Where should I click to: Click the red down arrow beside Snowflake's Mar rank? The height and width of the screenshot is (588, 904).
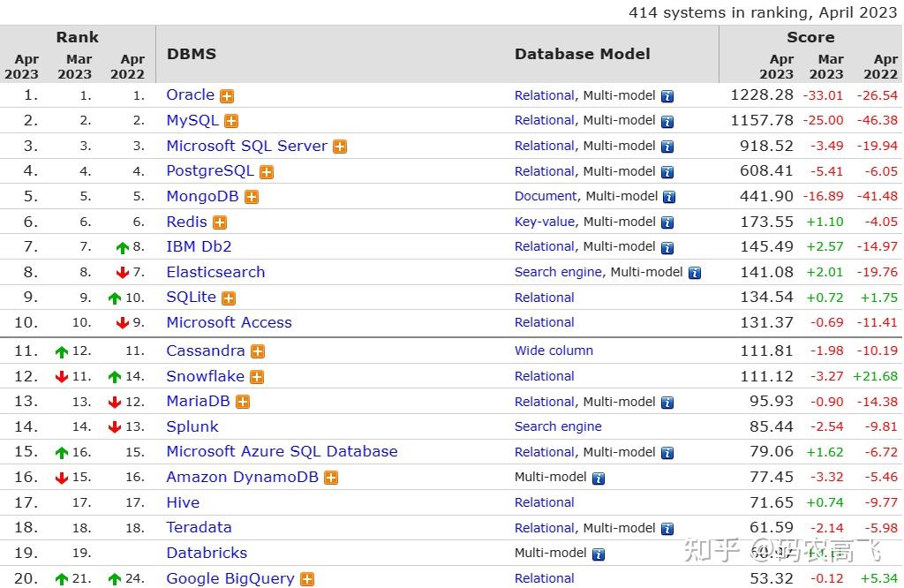pyautogui.click(x=63, y=376)
